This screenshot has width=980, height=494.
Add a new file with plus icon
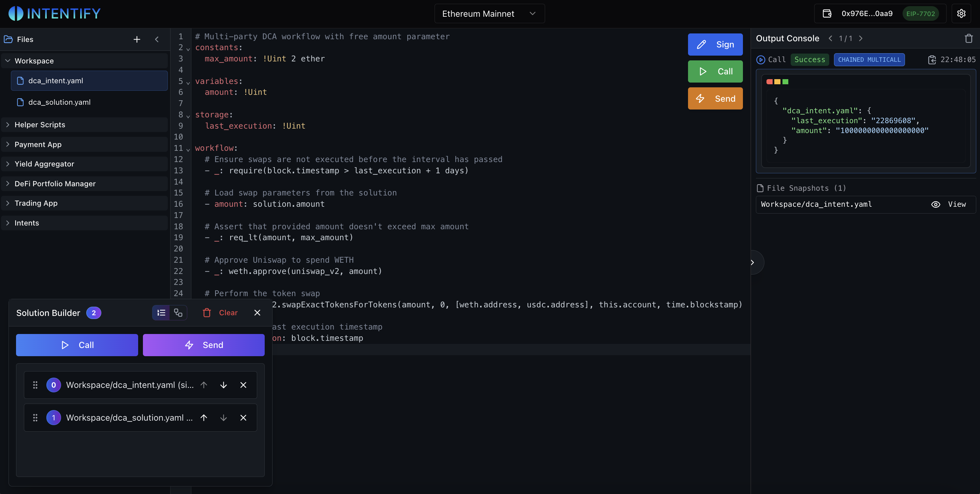tap(137, 39)
